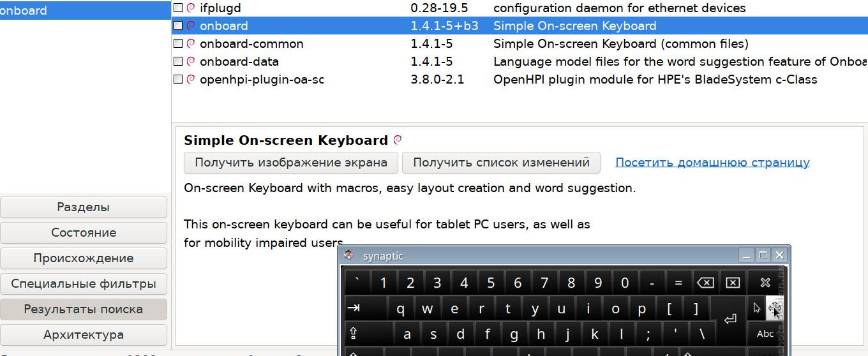Click 'Получить изображение экрана' button

point(291,163)
